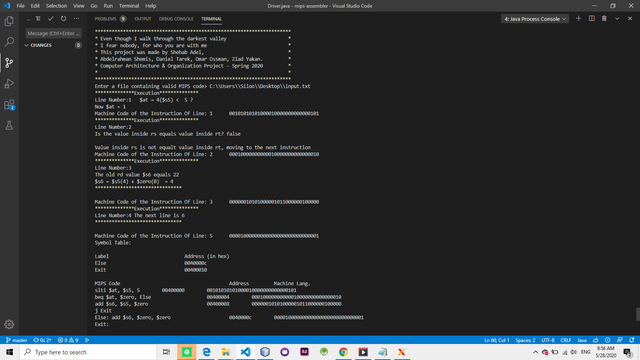
Task: Click the commit message input box
Action: pos(53,33)
